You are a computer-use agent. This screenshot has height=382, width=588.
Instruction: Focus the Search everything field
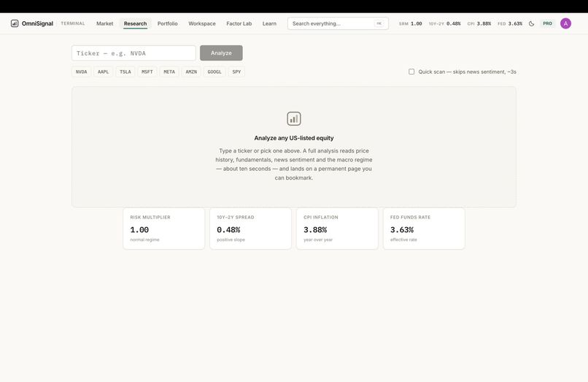click(x=338, y=23)
